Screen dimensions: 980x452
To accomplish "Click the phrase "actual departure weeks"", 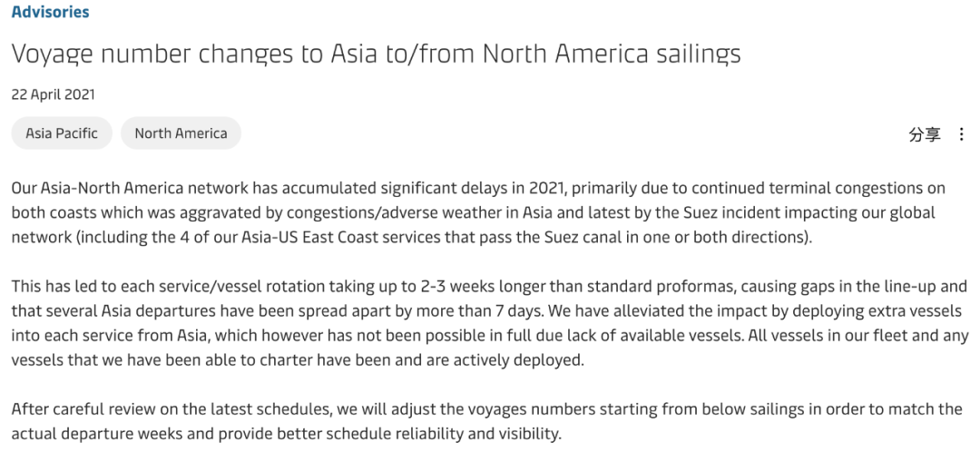I will point(87,433).
